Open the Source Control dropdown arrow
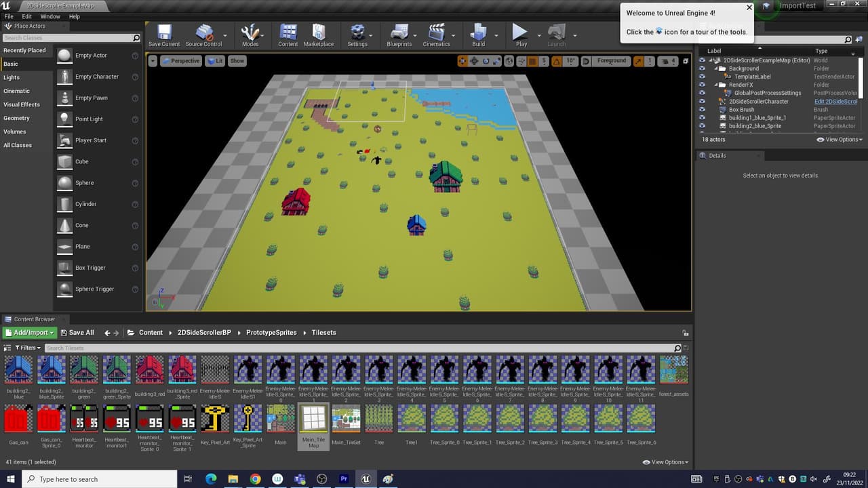Screen dimensions: 868x488 point(225,35)
